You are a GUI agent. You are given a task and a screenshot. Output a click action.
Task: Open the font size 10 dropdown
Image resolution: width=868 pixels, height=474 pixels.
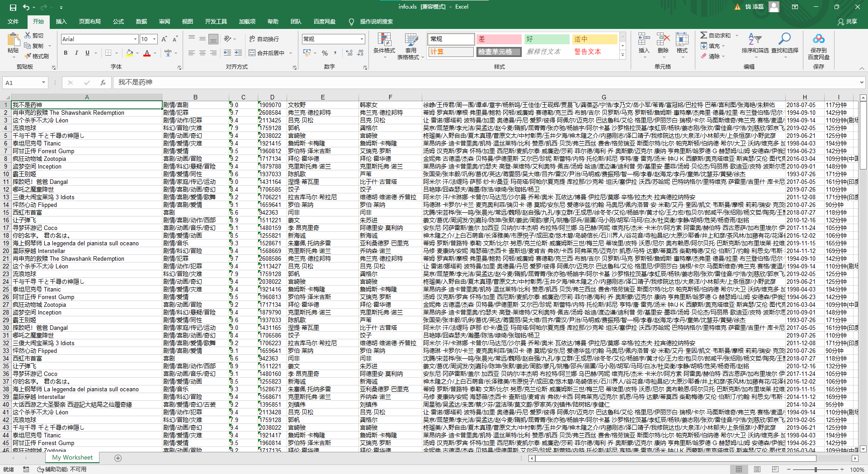click(x=154, y=39)
